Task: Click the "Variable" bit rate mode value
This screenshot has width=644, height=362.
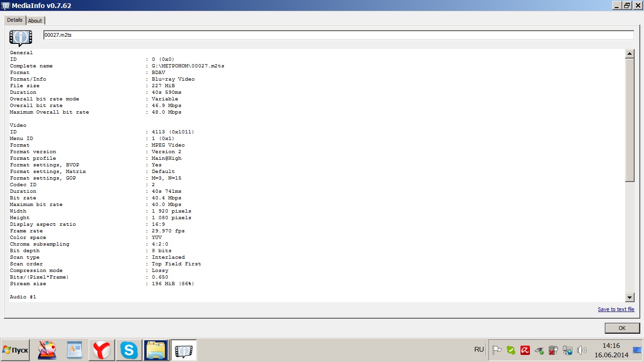Action: 165,99
